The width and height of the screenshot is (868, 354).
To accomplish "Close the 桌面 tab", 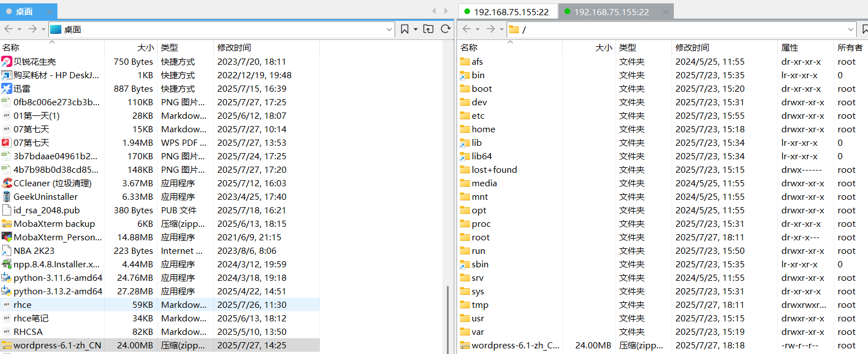I will [49, 11].
